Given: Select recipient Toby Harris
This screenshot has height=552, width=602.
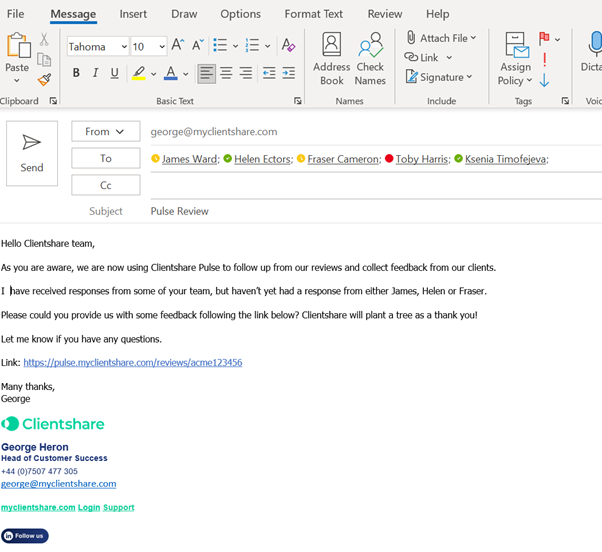Looking at the screenshot, I should [422, 159].
